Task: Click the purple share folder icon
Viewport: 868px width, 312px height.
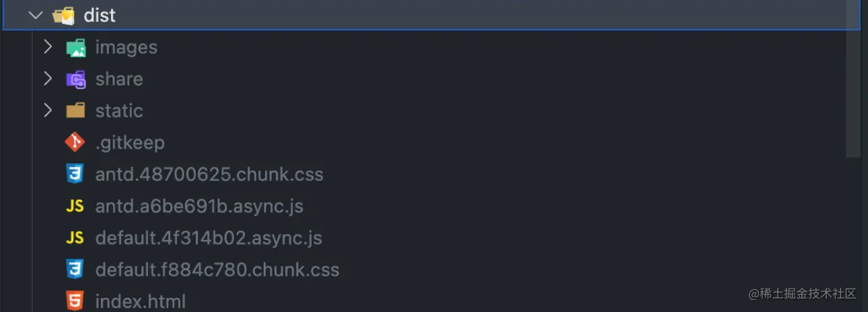Action: tap(75, 79)
